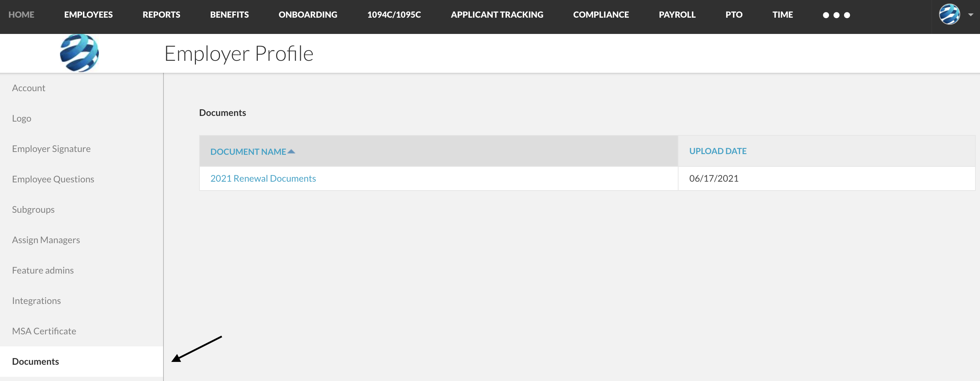
Task: Open the EMPLOYEES menu
Action: click(88, 14)
